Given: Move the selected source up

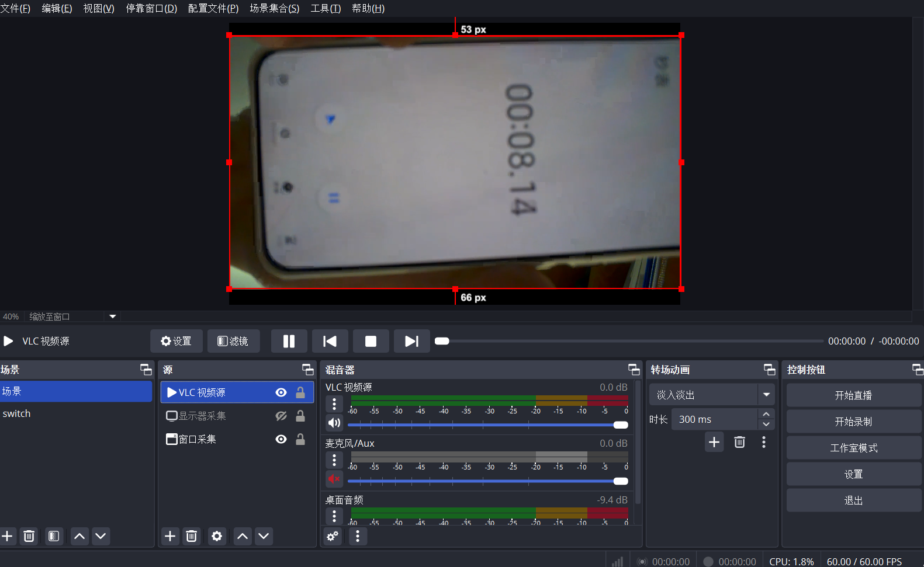Looking at the screenshot, I should (x=243, y=536).
